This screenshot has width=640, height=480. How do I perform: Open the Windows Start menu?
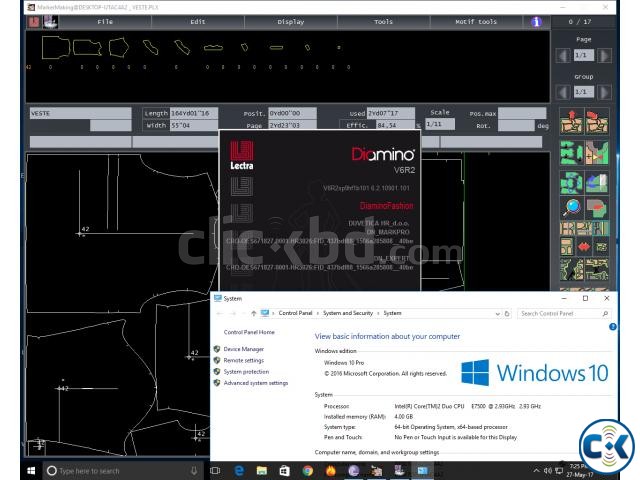(31, 471)
